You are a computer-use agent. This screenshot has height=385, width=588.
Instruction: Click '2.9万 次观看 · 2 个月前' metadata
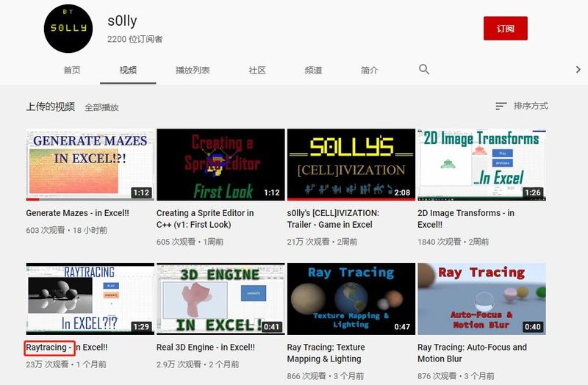198,364
